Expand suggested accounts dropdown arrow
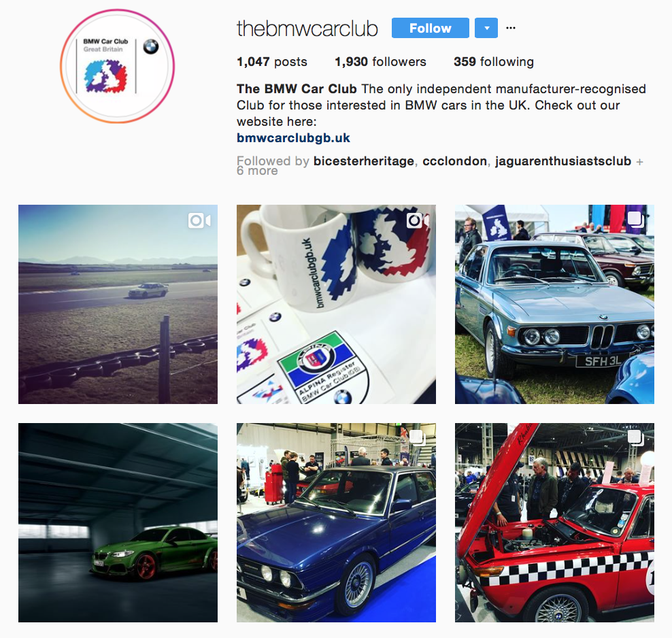This screenshot has height=638, width=672. [x=486, y=28]
